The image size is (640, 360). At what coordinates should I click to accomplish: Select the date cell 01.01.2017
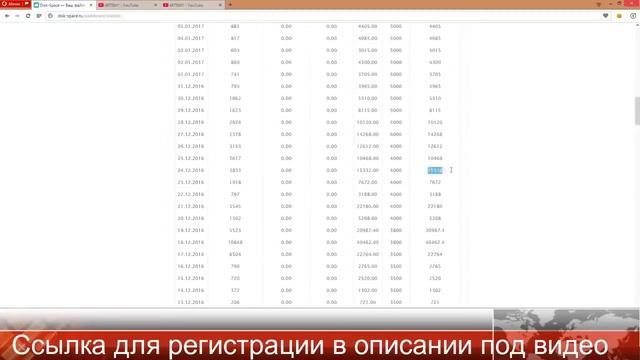click(191, 74)
